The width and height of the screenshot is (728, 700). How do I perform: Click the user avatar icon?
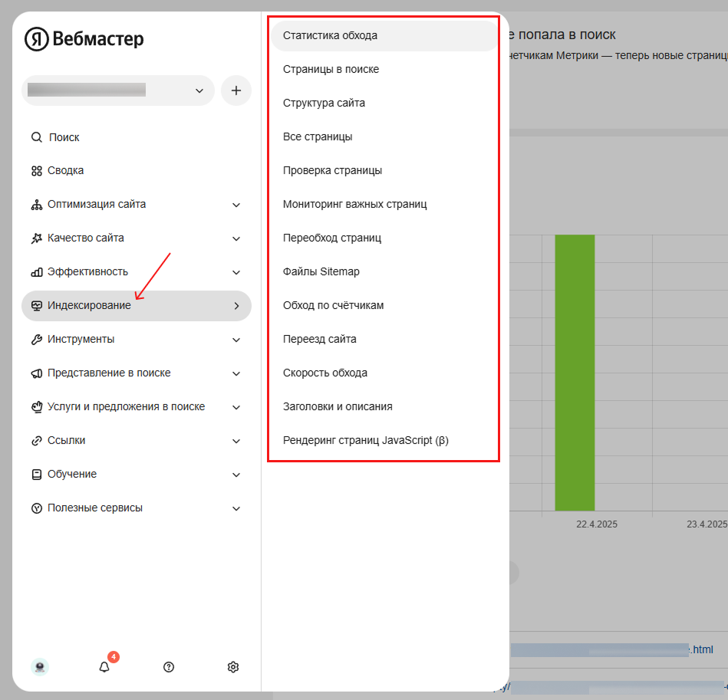click(40, 667)
